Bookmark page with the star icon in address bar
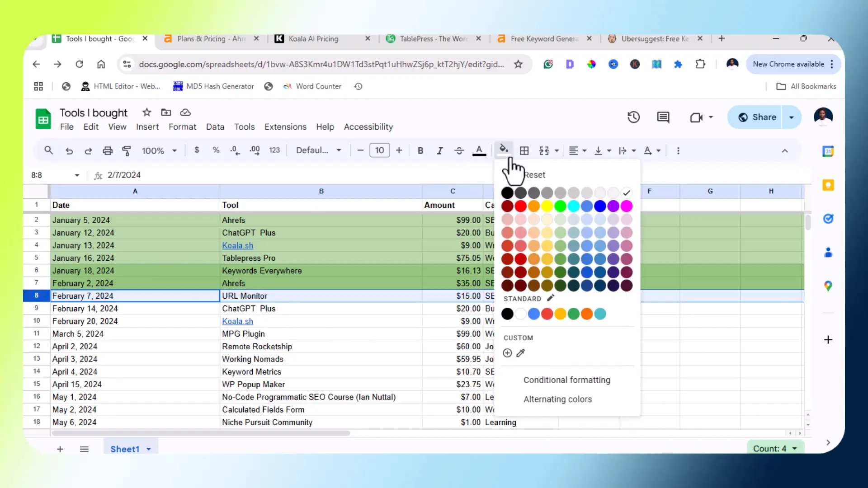This screenshot has width=868, height=488. click(x=518, y=64)
